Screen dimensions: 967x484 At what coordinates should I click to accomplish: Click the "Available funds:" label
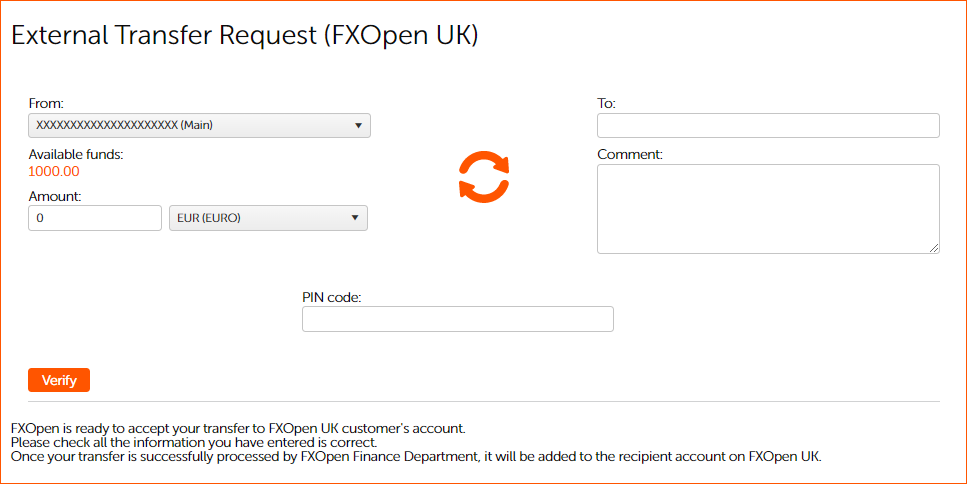click(x=76, y=154)
